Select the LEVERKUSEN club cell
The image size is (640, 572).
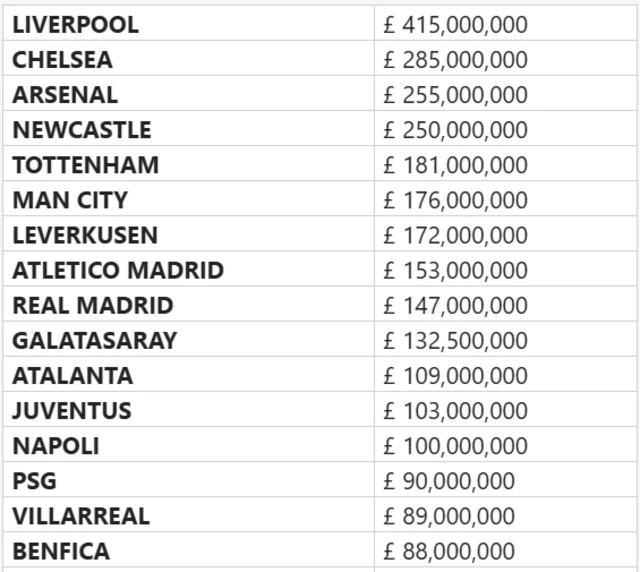click(x=85, y=235)
